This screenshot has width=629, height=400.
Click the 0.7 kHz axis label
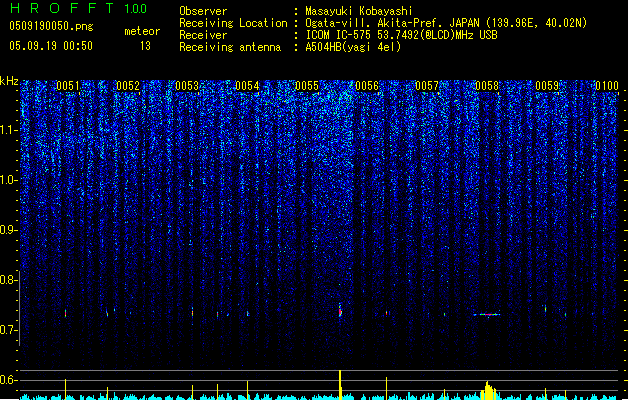pyautogui.click(x=8, y=330)
